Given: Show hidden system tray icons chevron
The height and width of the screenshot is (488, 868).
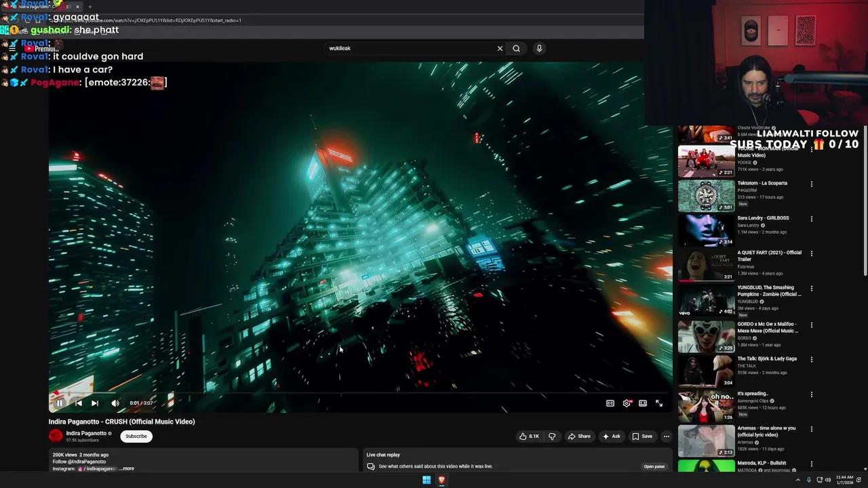Looking at the screenshot, I should [x=797, y=480].
